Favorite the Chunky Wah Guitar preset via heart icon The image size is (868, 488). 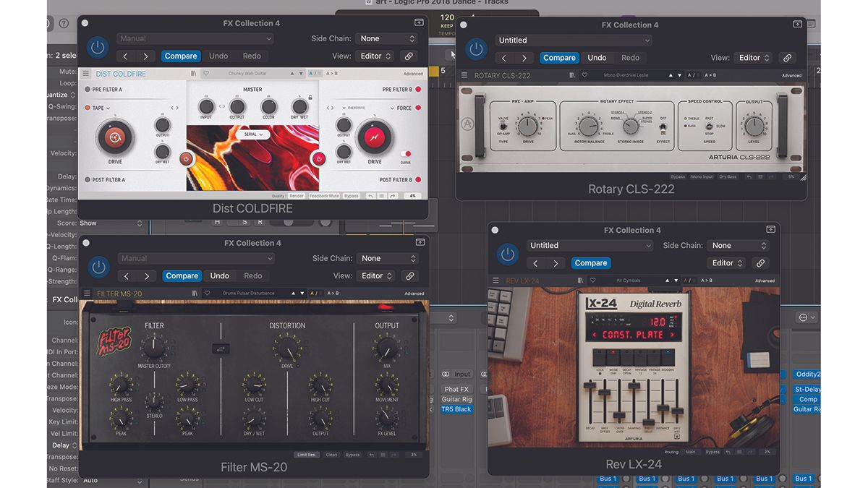pyautogui.click(x=206, y=73)
